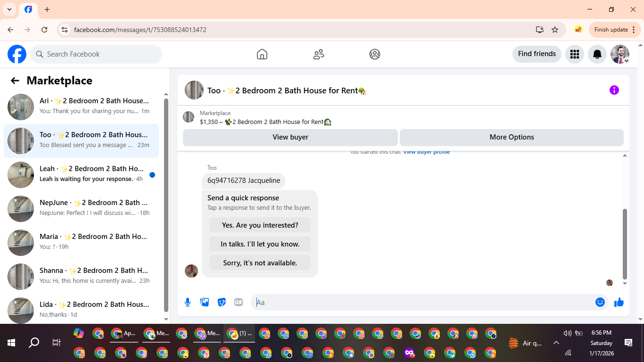The width and height of the screenshot is (644, 362).
Task: Open the Facebook menu grid icon
Action: point(574,54)
